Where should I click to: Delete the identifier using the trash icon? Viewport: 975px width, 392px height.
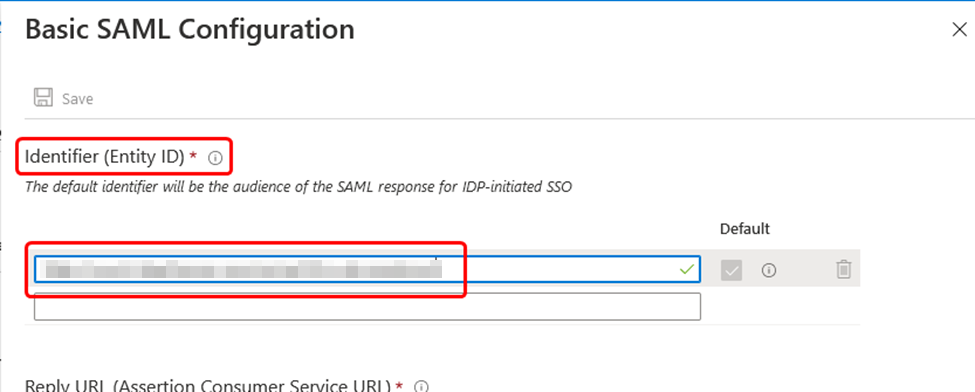(x=843, y=269)
